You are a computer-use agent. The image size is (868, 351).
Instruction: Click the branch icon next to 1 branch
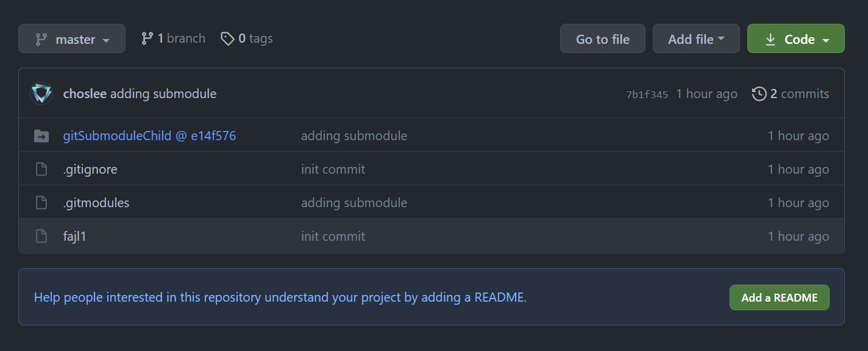click(147, 38)
